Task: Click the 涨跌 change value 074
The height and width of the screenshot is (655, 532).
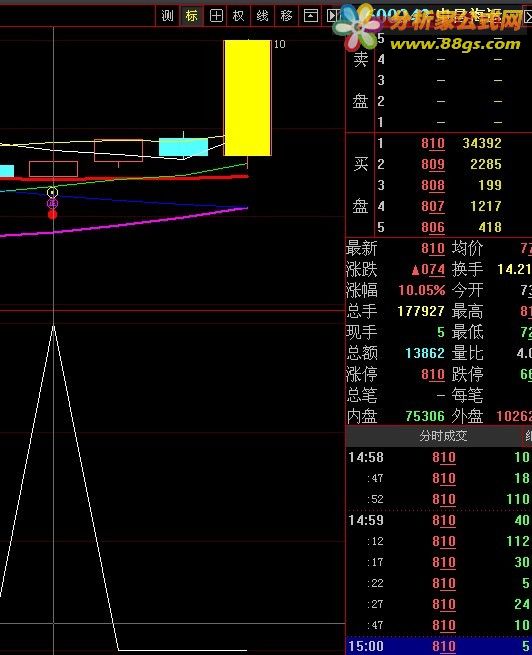Action: click(428, 269)
